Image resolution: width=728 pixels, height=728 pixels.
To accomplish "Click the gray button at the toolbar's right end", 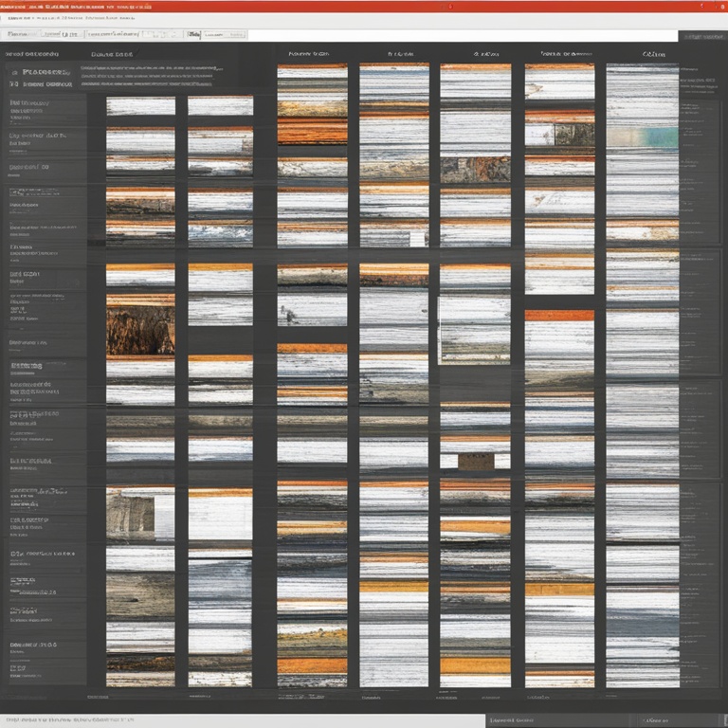I will point(702,36).
